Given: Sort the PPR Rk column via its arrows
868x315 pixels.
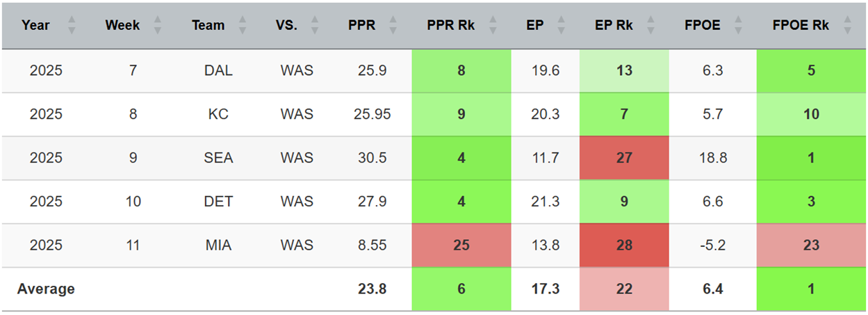Looking at the screenshot, I should [493, 26].
